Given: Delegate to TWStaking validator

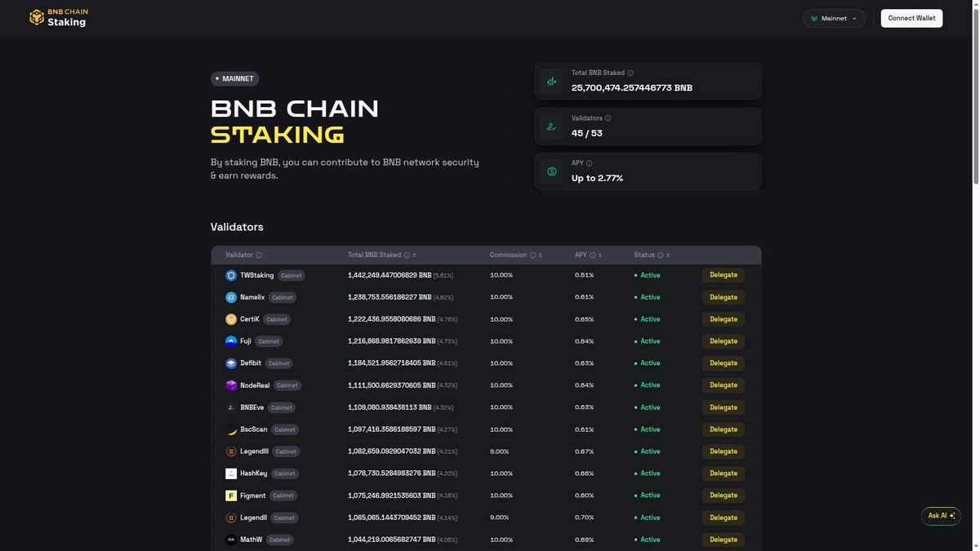Looking at the screenshot, I should (724, 275).
